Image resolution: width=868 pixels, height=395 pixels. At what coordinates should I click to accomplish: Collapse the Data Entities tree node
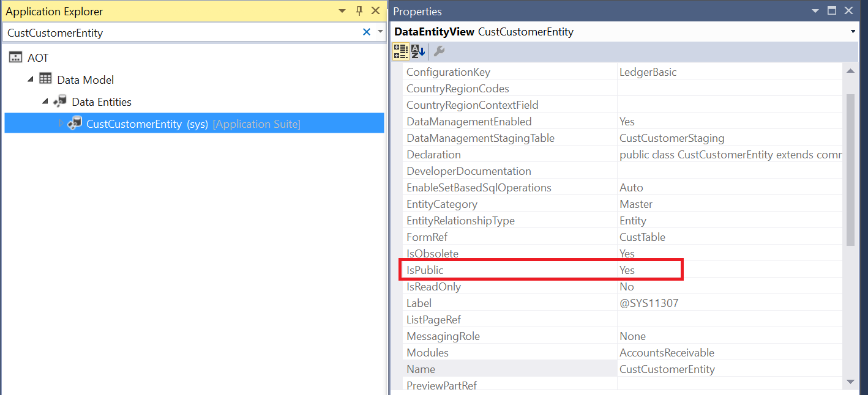pyautogui.click(x=45, y=102)
